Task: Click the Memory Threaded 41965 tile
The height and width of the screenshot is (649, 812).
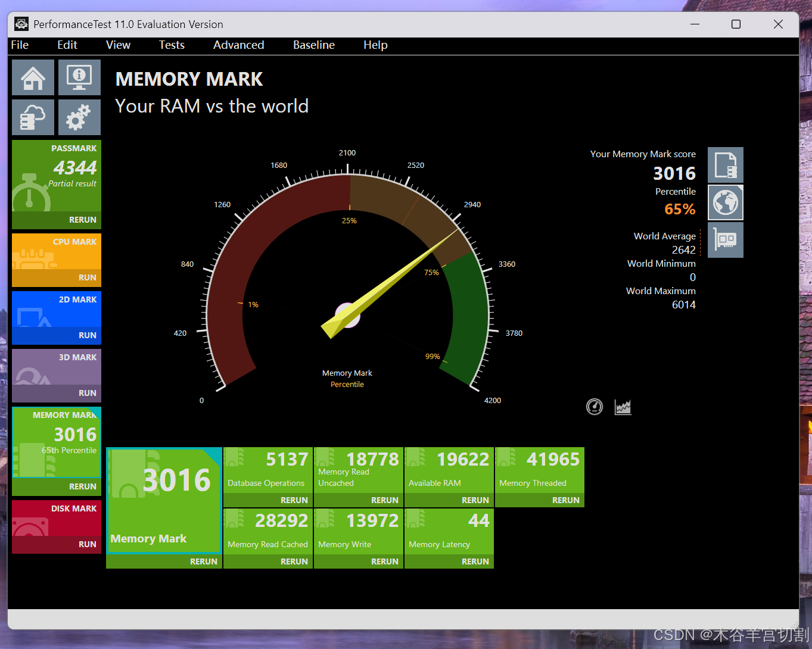Action: pyautogui.click(x=540, y=470)
